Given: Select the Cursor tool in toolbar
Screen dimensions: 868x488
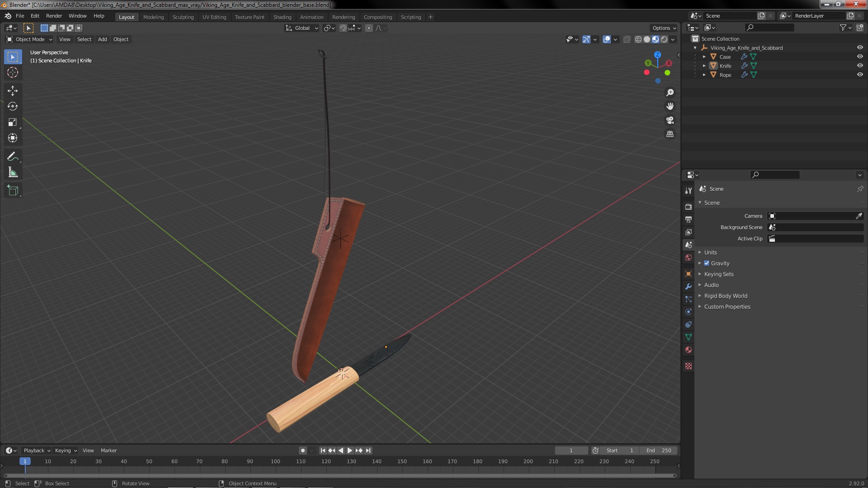Looking at the screenshot, I should coord(13,72).
